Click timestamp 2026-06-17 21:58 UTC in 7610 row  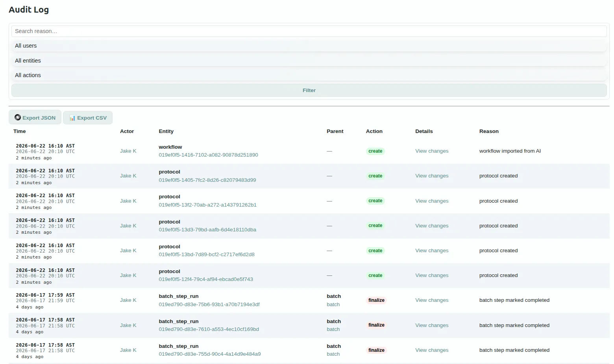[45, 326]
